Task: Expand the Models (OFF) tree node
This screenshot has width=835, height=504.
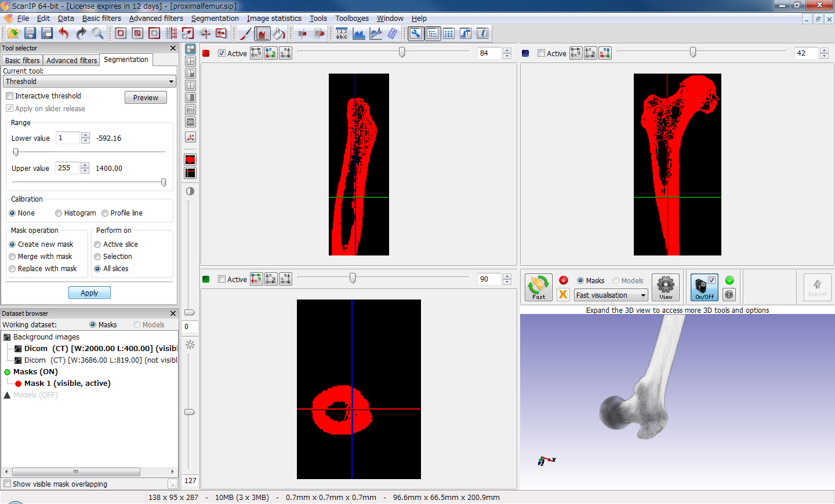Action: [8, 395]
